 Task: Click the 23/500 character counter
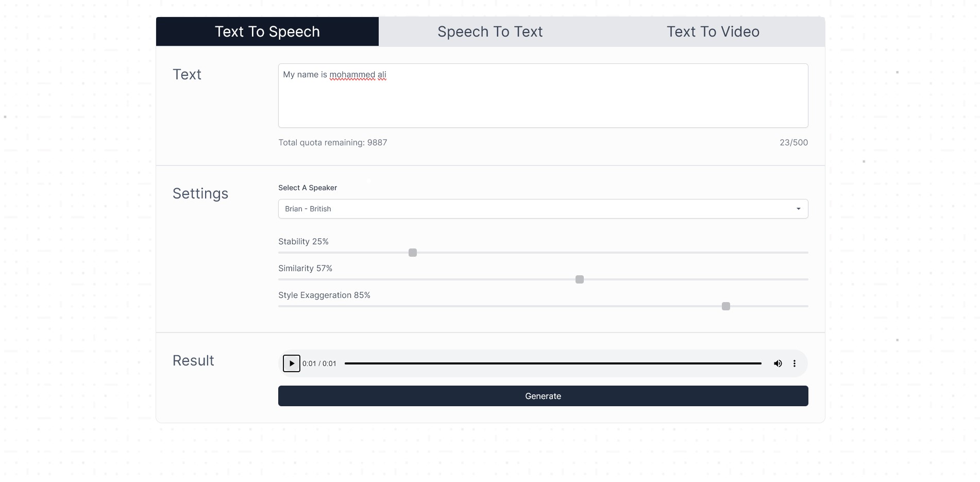(793, 142)
